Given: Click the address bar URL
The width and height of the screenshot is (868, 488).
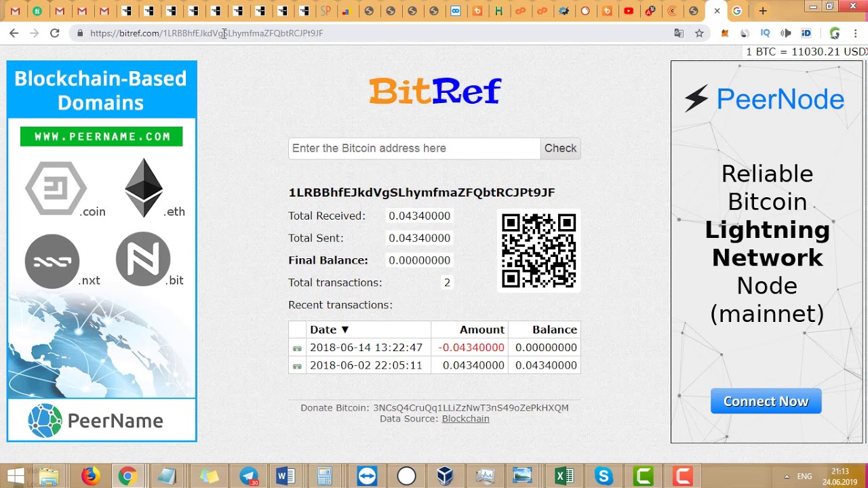Looking at the screenshot, I should pos(206,33).
